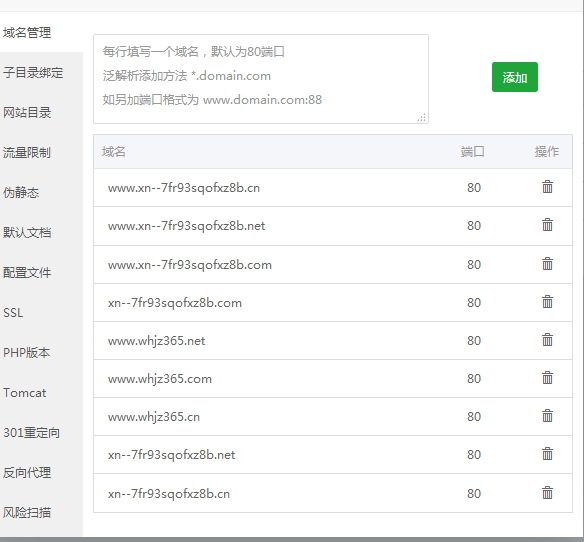
Task: Open the 301重定向 tab
Action: tap(31, 432)
